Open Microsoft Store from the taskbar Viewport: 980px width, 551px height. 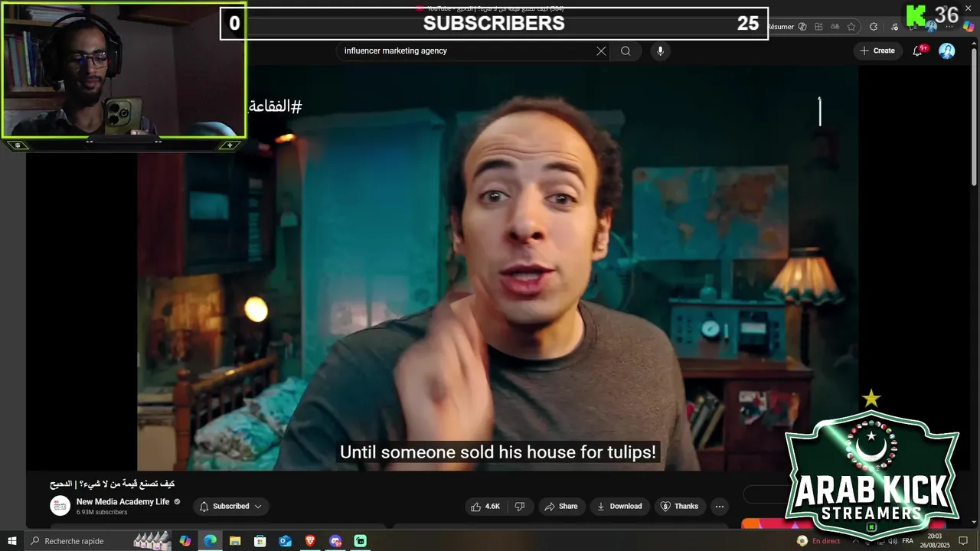[260, 541]
